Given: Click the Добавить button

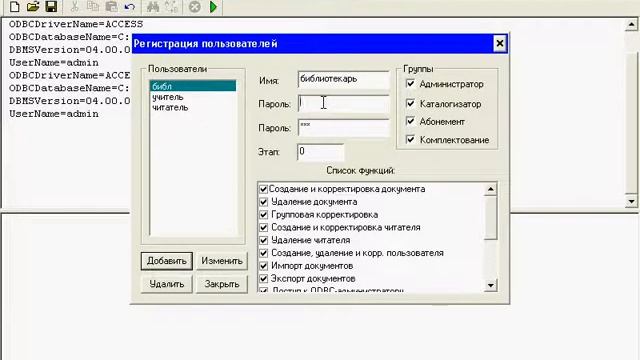Looking at the screenshot, I should tap(167, 261).
